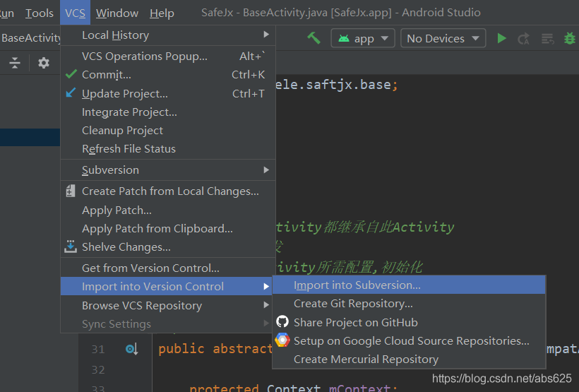Select Commit from the VCS menu

click(107, 74)
